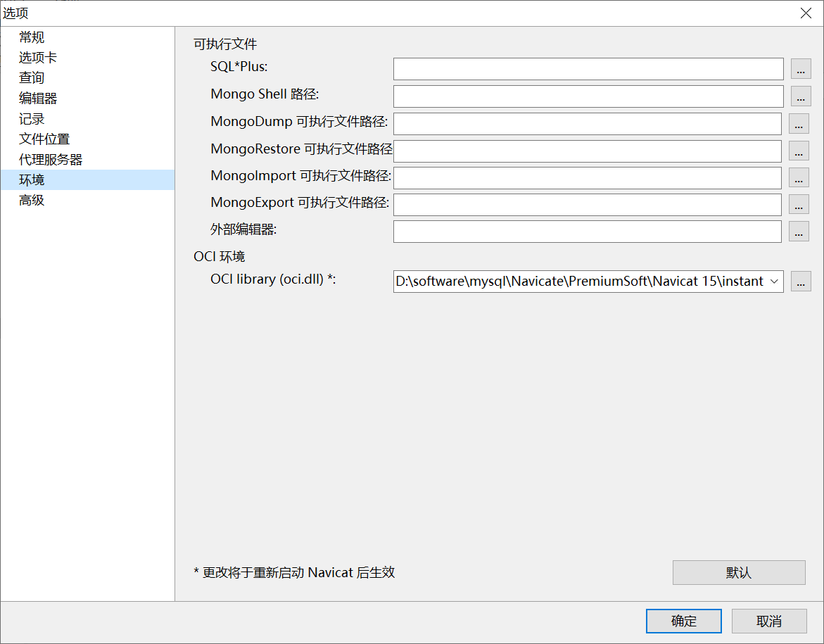The image size is (824, 644).
Task: Focus the MongoDump 可执行文件路径 field
Action: tap(587, 124)
